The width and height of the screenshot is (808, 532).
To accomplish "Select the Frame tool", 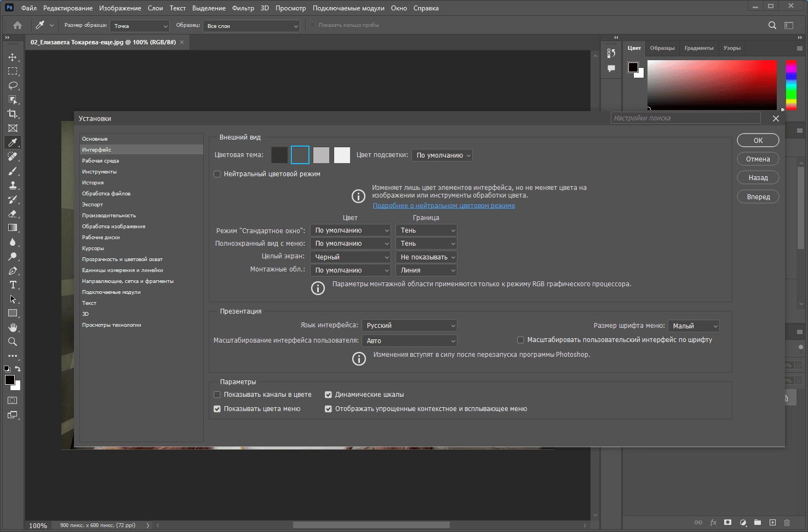I will tap(13, 128).
